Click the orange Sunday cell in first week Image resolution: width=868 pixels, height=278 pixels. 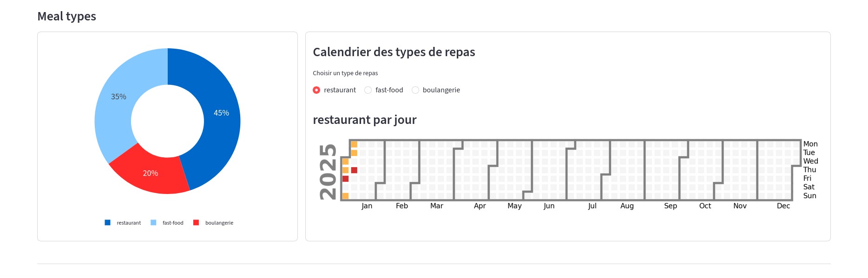345,196
